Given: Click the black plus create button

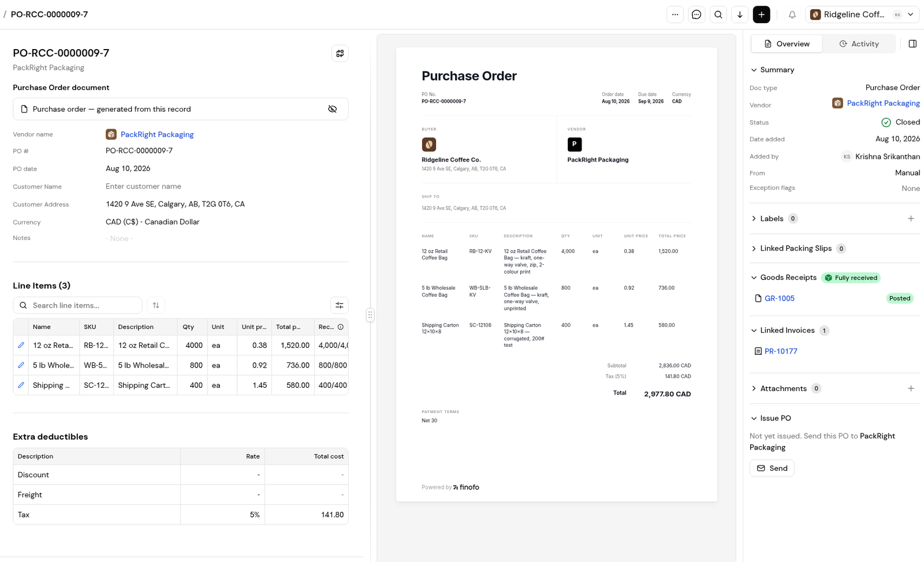Looking at the screenshot, I should [762, 14].
